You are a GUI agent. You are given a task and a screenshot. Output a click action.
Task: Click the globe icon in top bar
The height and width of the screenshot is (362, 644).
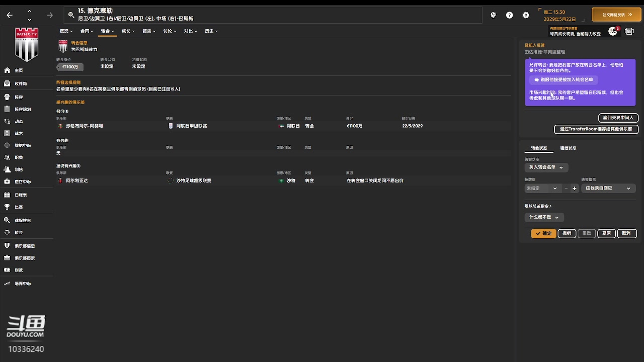[493, 15]
